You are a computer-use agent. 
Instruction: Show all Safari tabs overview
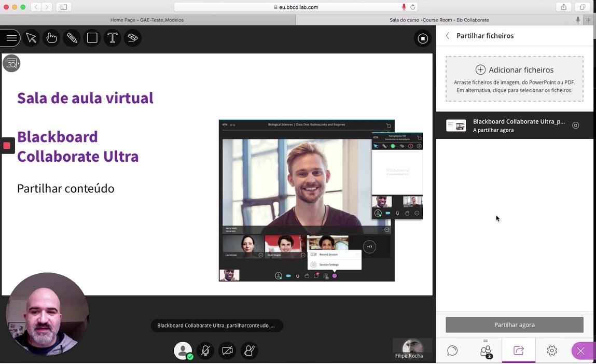583,7
